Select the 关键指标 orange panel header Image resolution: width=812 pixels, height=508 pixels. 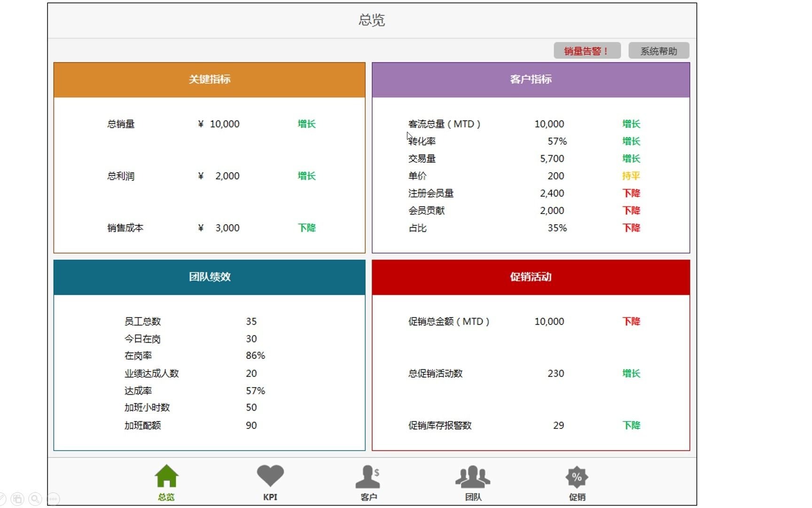210,80
